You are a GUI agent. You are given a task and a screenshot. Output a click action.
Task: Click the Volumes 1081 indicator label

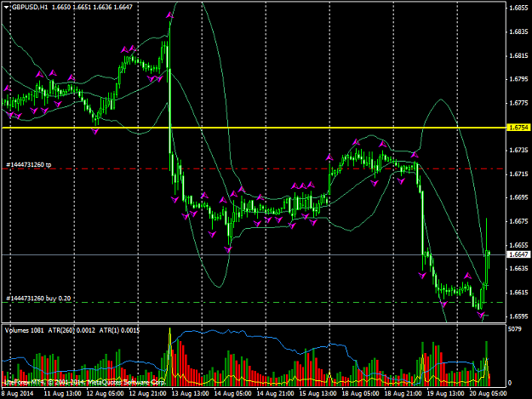coord(25,330)
